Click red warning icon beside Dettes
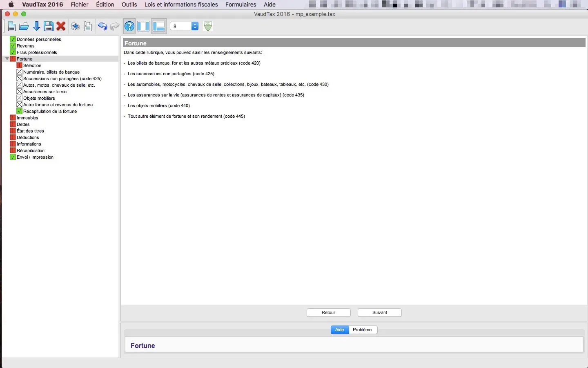 coord(13,124)
